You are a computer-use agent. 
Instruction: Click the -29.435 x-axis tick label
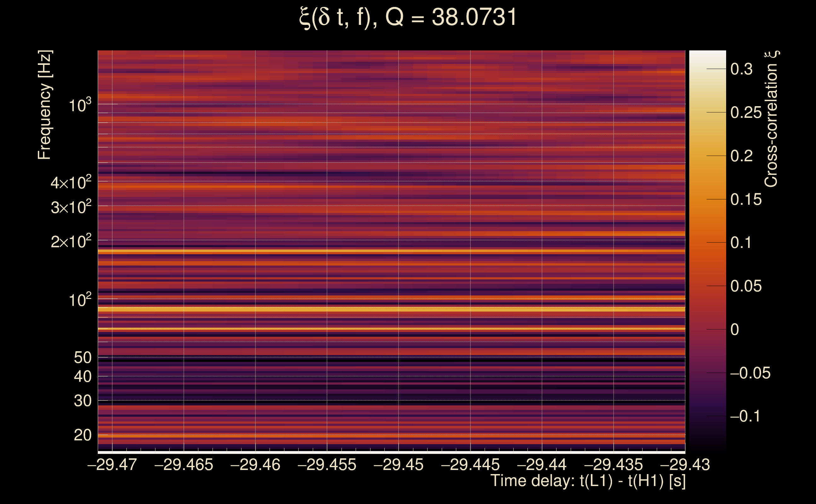pos(613,465)
